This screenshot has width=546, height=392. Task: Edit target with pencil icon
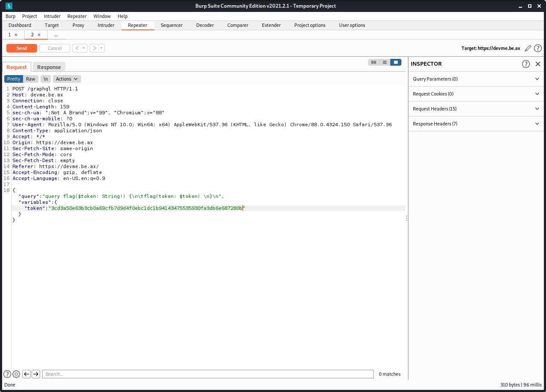(528, 48)
